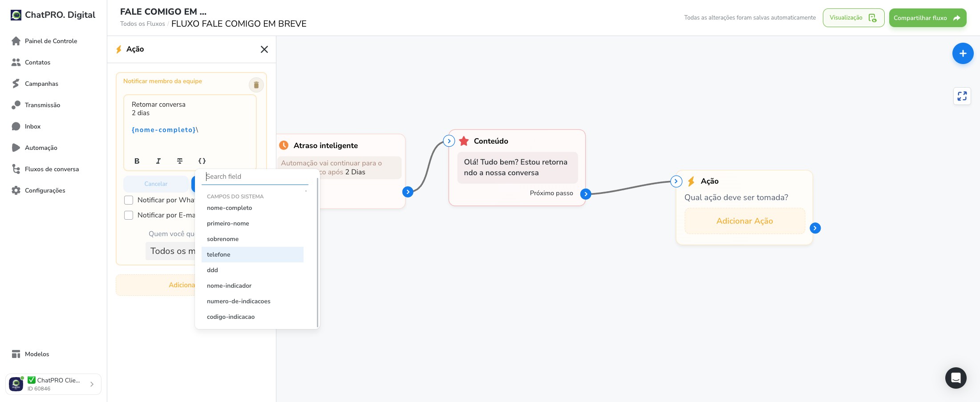
Task: Select telefone from system fields list
Action: (252, 254)
